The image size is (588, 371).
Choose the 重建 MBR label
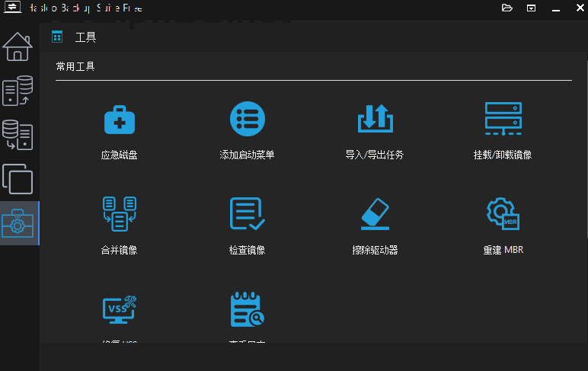click(x=502, y=250)
